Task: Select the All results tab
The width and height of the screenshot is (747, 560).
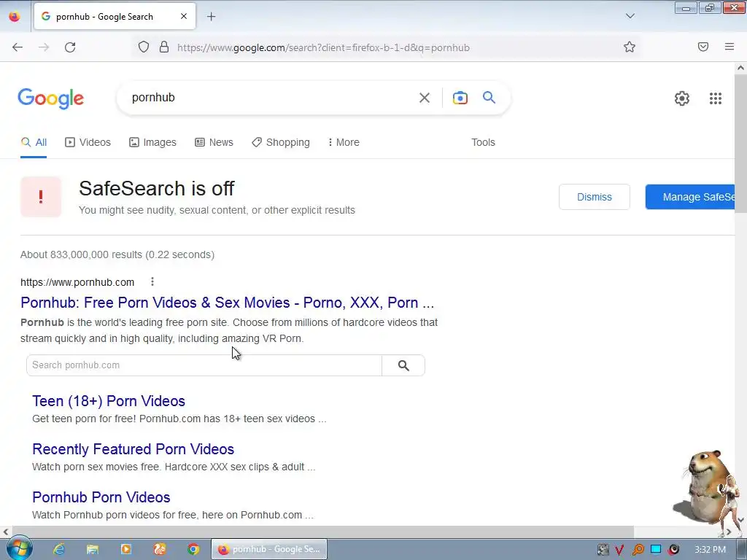Action: [x=34, y=142]
